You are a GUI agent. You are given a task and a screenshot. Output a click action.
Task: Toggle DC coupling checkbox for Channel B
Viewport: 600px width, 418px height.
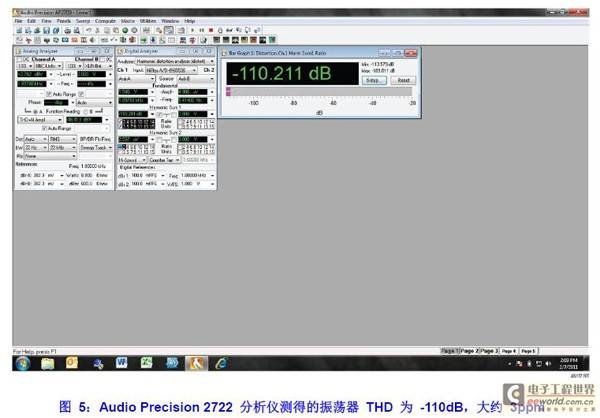coord(102,59)
